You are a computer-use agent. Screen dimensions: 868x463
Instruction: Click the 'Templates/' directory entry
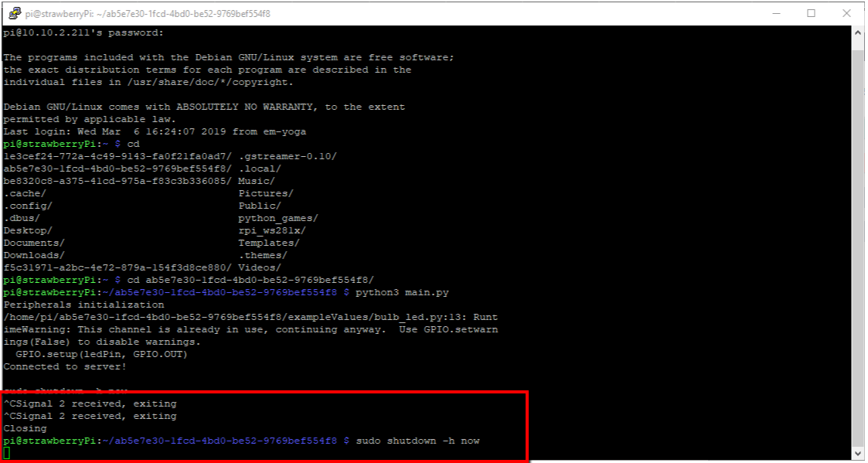click(269, 243)
